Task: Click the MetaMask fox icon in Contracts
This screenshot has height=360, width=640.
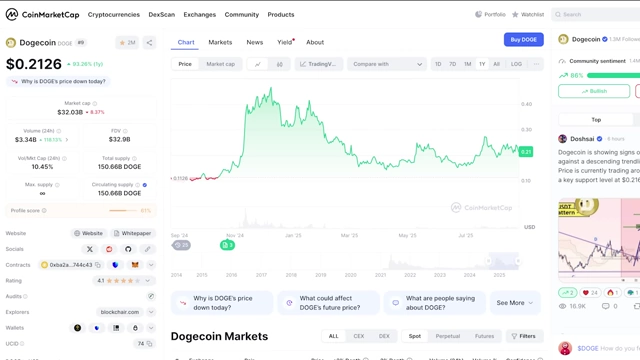Action: tap(135, 265)
